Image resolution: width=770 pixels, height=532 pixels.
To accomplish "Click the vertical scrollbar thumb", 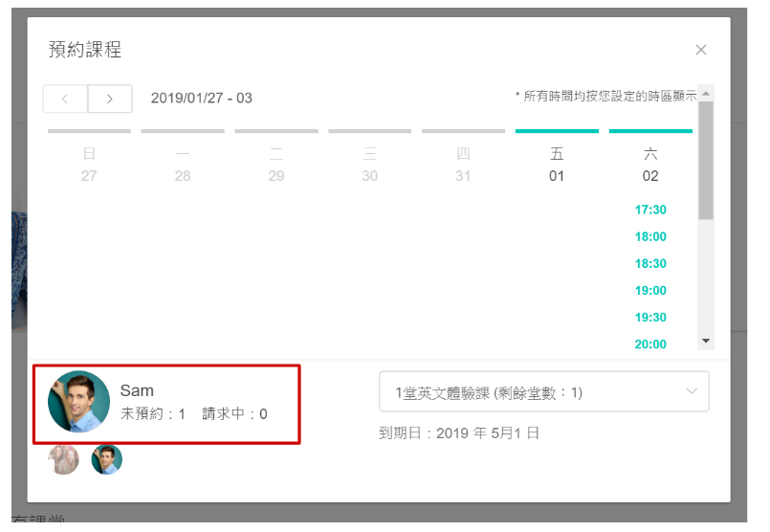I will pos(706,160).
